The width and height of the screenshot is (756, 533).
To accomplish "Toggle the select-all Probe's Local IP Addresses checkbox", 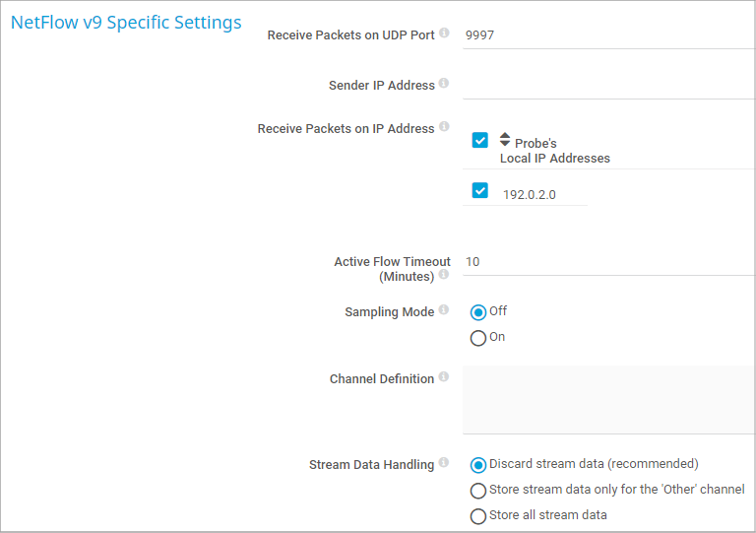I will [480, 140].
